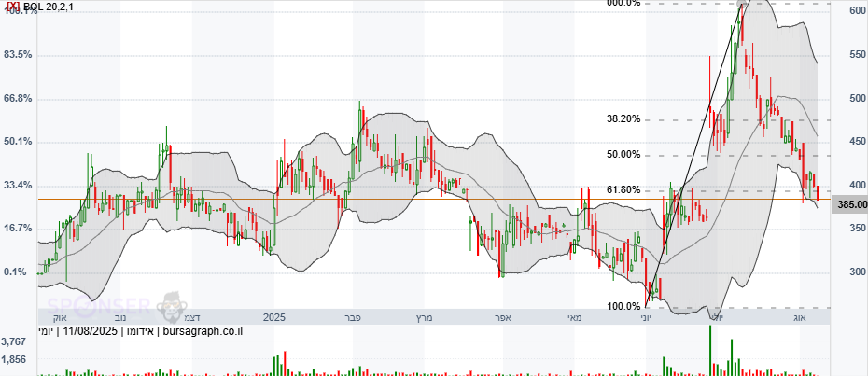868x376 pixels.
Task: Click the אוק month label
Action: click(x=60, y=318)
